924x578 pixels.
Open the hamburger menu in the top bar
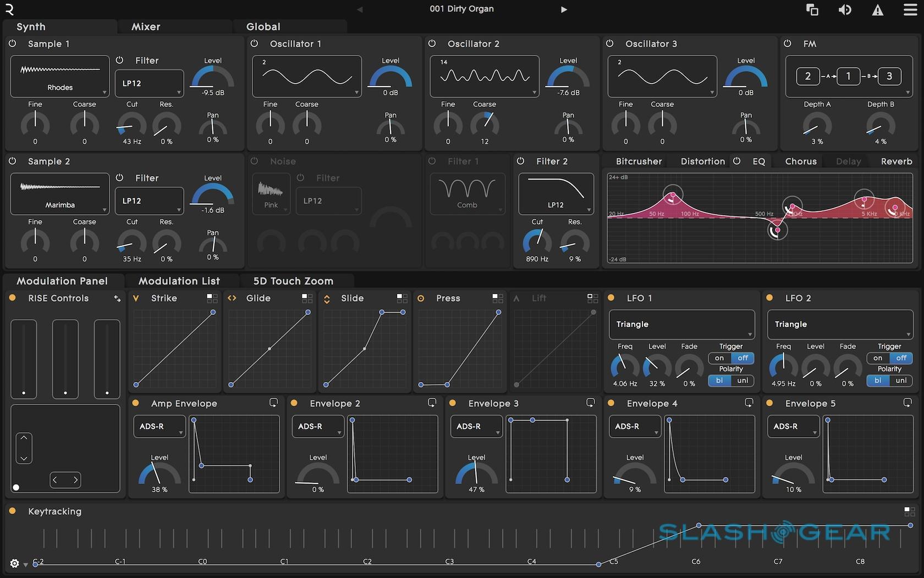[x=910, y=10]
